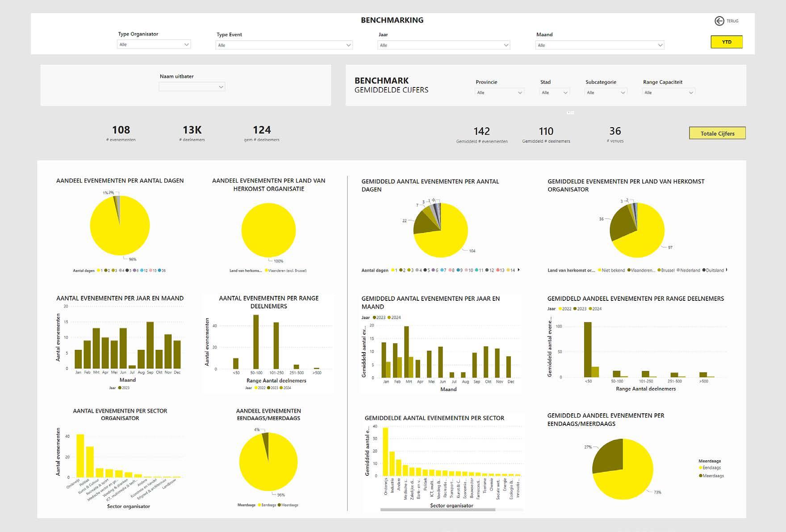
Task: Open the Jaar filter dropdown
Action: pyautogui.click(x=443, y=45)
